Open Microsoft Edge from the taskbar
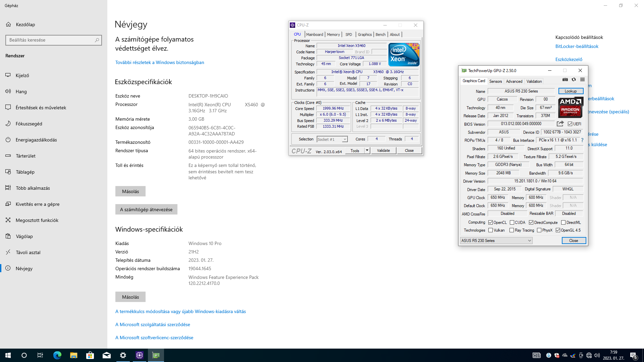This screenshot has width=644, height=362. pos(57,355)
